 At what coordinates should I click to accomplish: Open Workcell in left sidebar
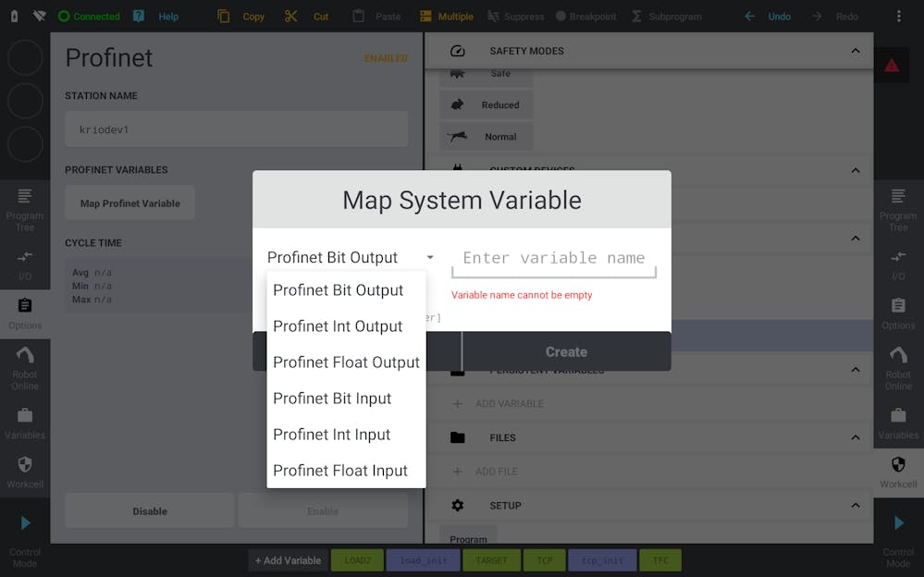point(25,473)
